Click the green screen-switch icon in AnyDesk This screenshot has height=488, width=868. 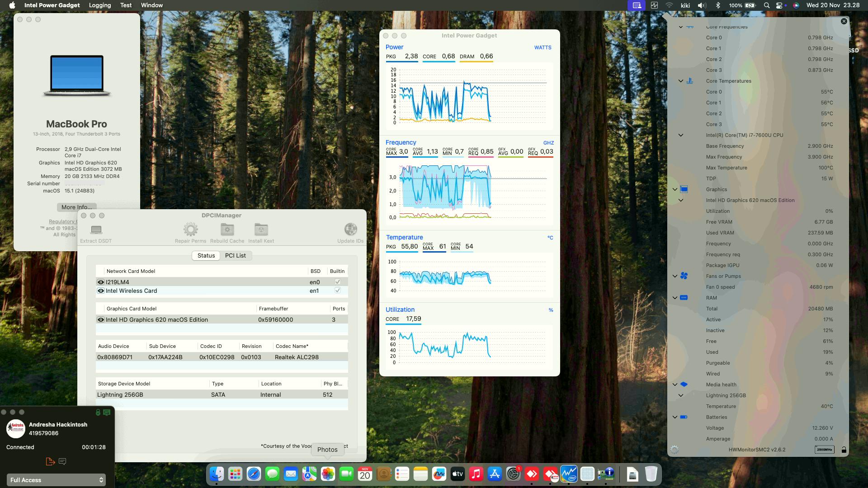107,412
